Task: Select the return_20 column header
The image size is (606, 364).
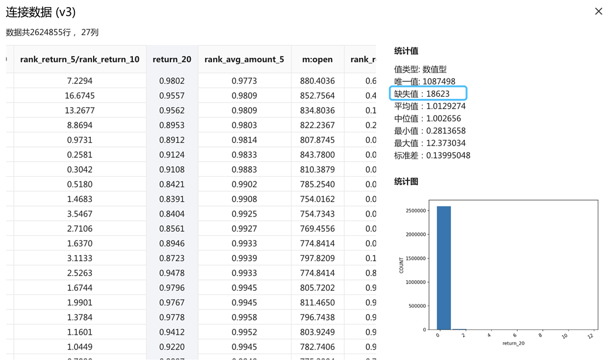Action: coord(172,59)
